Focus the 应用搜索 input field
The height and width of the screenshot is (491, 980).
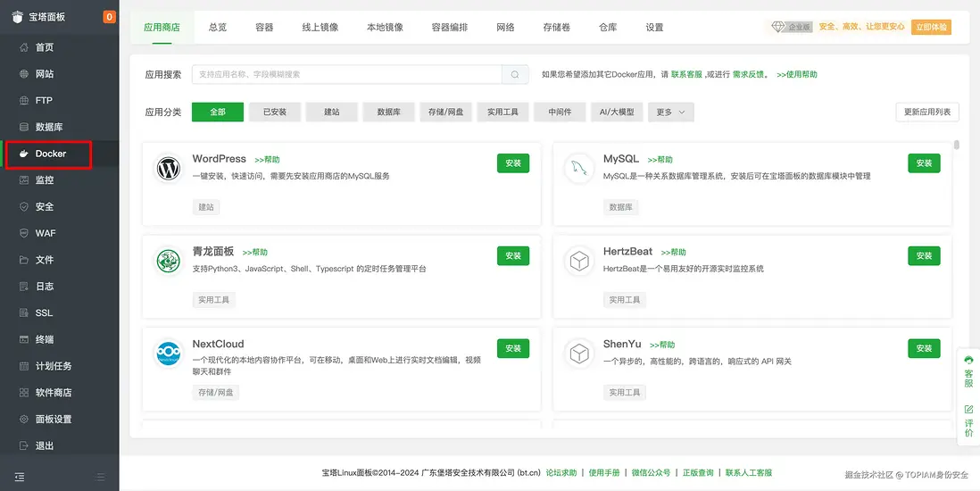[347, 74]
